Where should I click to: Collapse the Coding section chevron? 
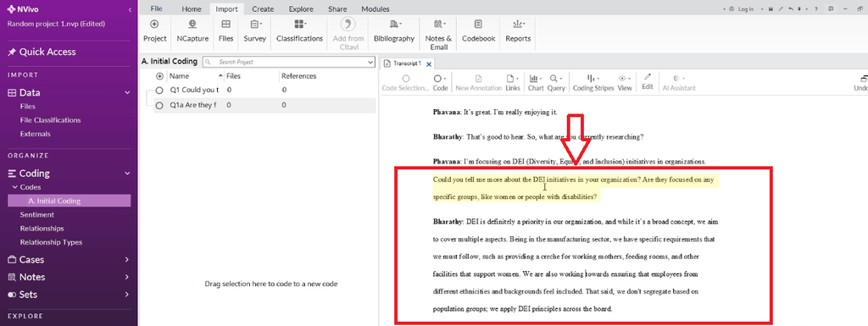pos(127,174)
